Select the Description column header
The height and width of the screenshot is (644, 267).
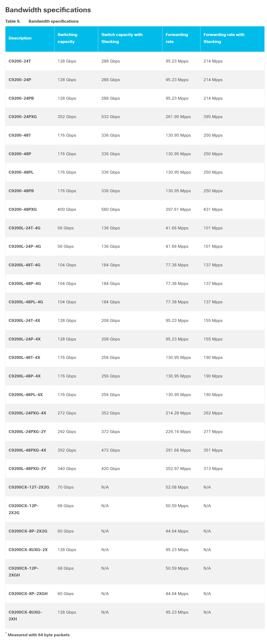[x=20, y=38]
